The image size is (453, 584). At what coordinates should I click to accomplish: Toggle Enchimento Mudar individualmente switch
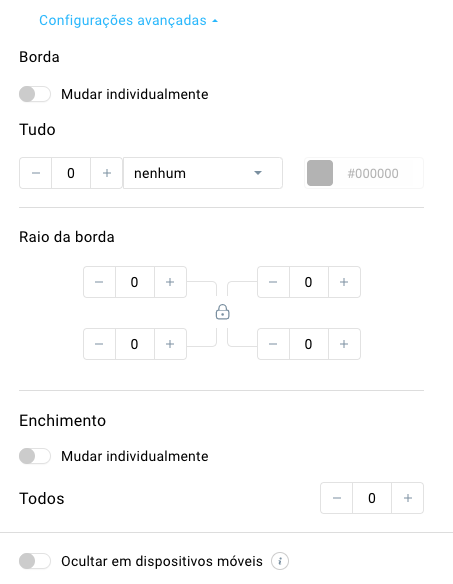coord(35,456)
